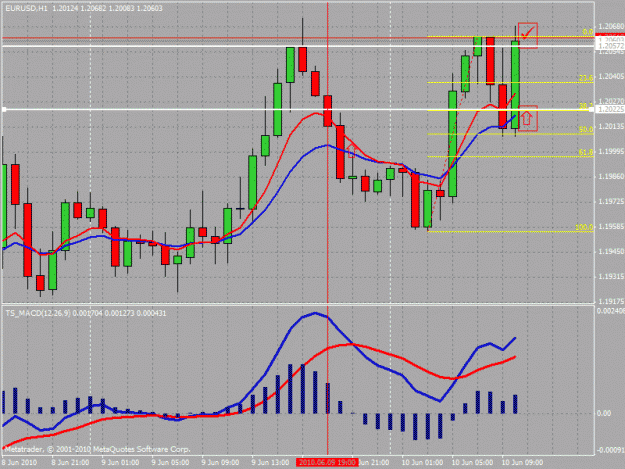Select the red checkmark symbol on chart
625x469 pixels.
tap(528, 33)
